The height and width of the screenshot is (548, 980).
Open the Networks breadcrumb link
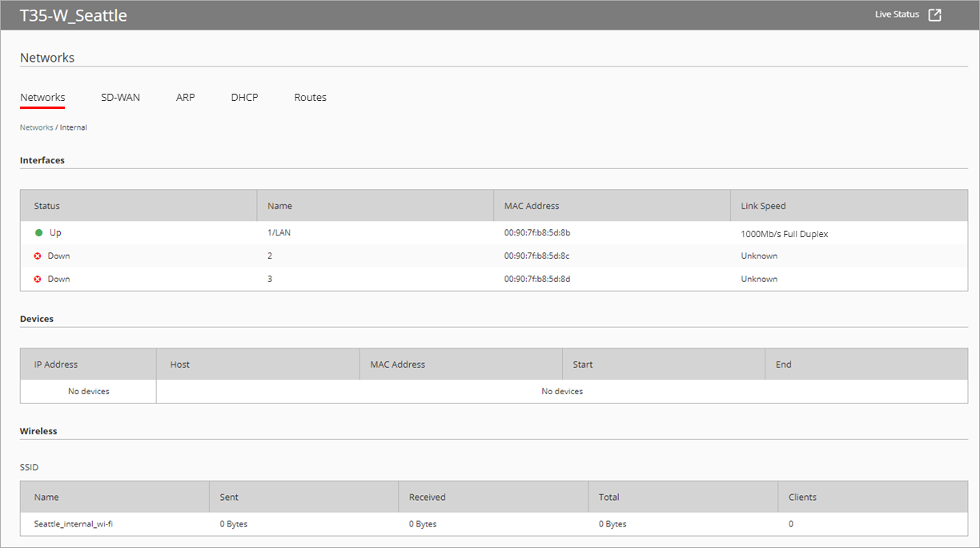pyautogui.click(x=36, y=127)
